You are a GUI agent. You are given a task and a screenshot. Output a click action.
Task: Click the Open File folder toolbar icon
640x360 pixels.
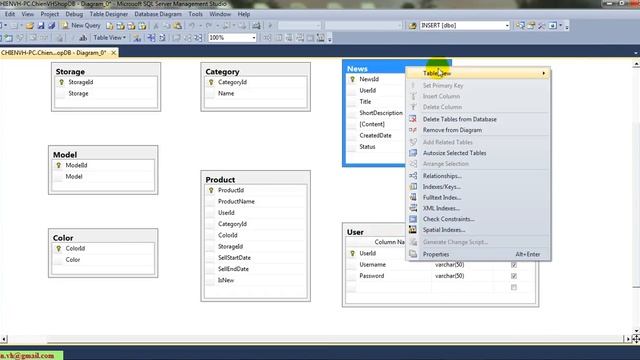[29, 26]
